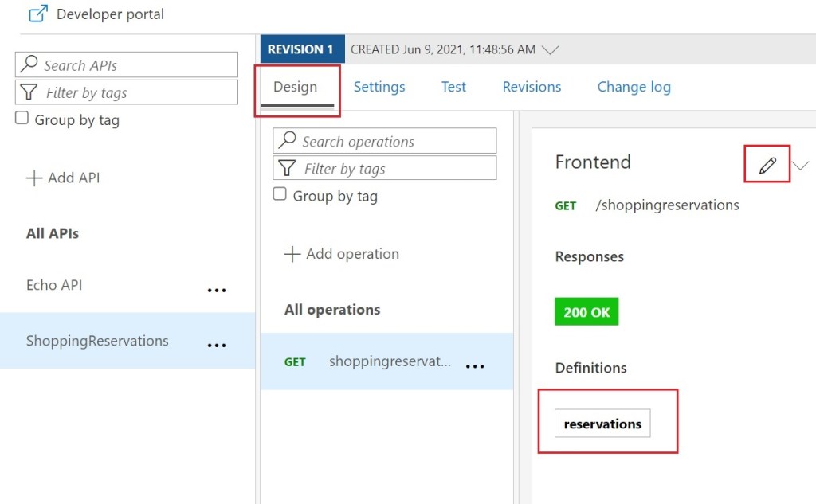
Task: Open the ellipsis menu for Echo API
Action: click(x=217, y=291)
